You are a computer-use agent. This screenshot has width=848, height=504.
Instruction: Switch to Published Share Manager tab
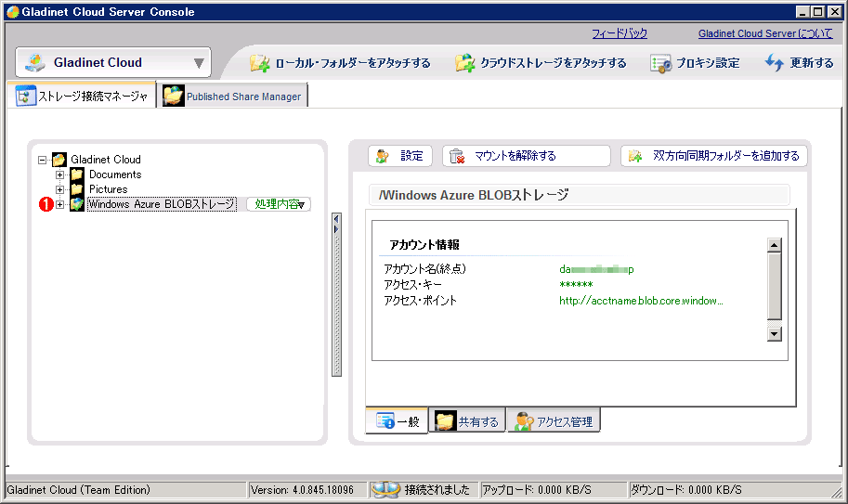[232, 97]
